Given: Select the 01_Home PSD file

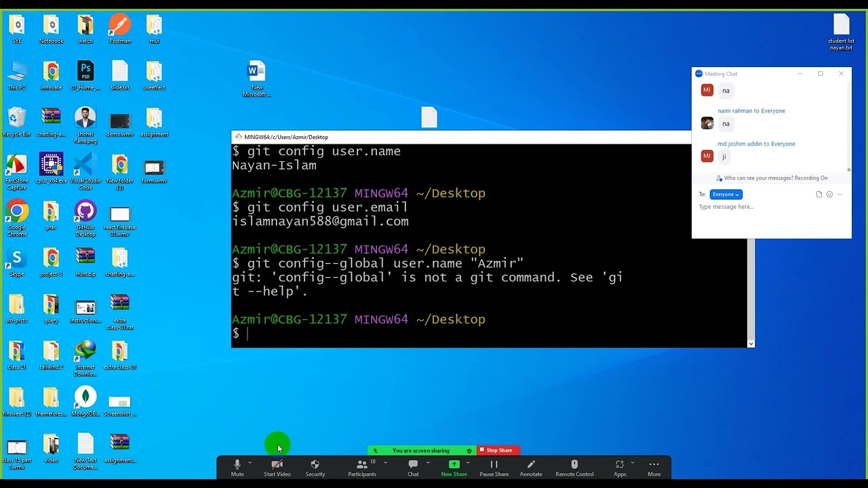Looking at the screenshot, I should coord(85,76).
